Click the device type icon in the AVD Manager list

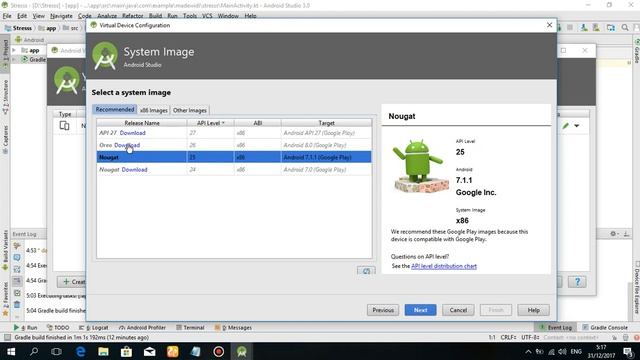coord(64,125)
